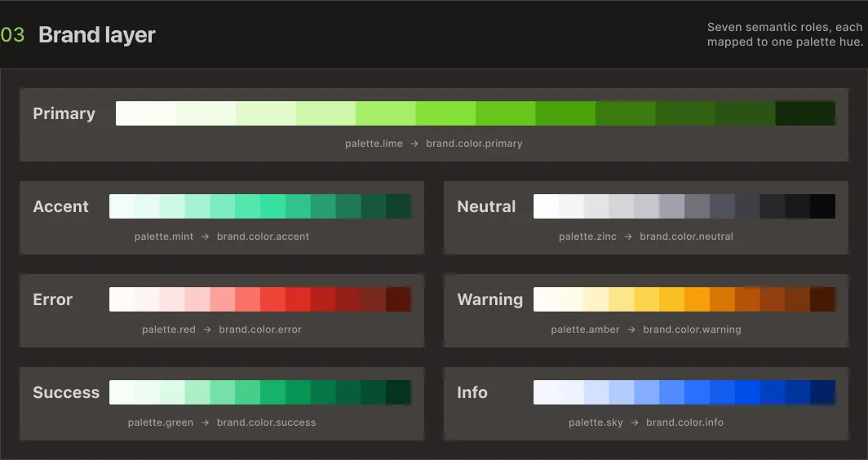Pick the palest swatch in the Warning ramp
The width and height of the screenshot is (868, 460).
coord(546,299)
